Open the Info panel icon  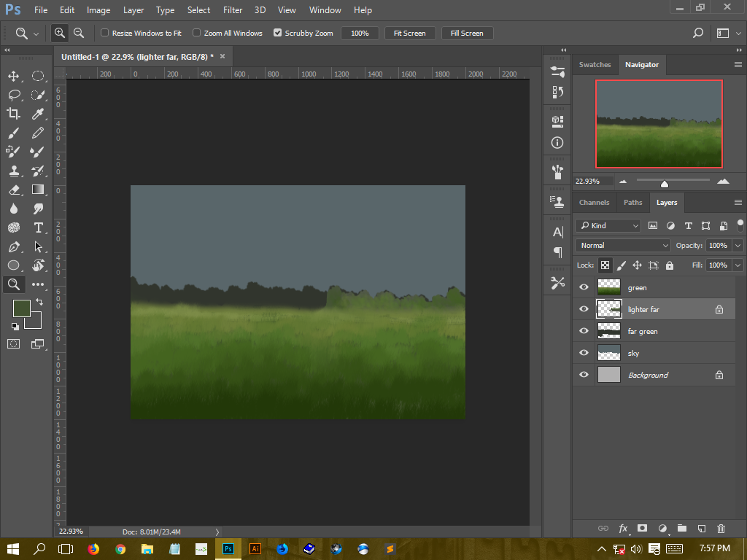(557, 142)
